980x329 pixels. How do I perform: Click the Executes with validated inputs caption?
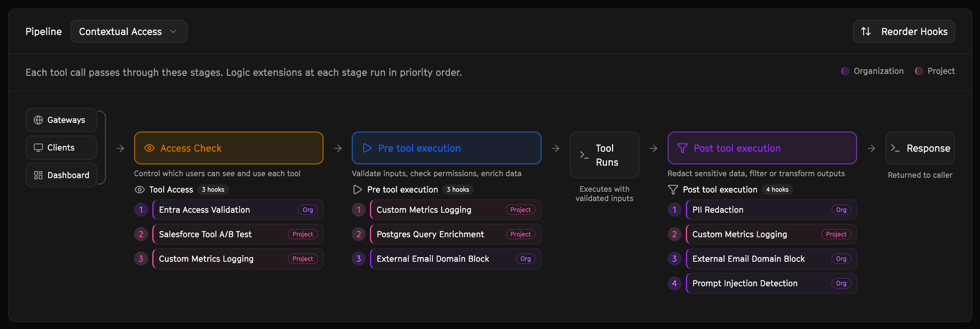[605, 194]
